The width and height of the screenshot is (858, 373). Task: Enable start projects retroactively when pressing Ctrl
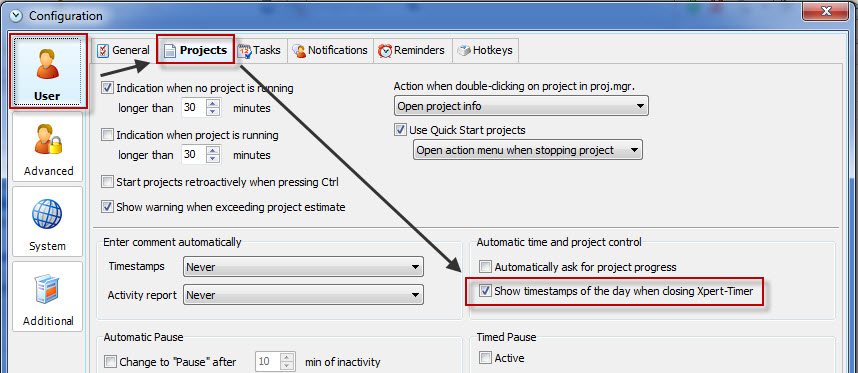(108, 182)
